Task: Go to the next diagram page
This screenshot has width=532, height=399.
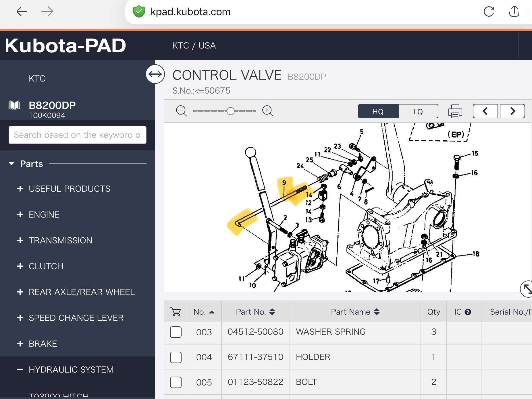Action: click(x=512, y=111)
